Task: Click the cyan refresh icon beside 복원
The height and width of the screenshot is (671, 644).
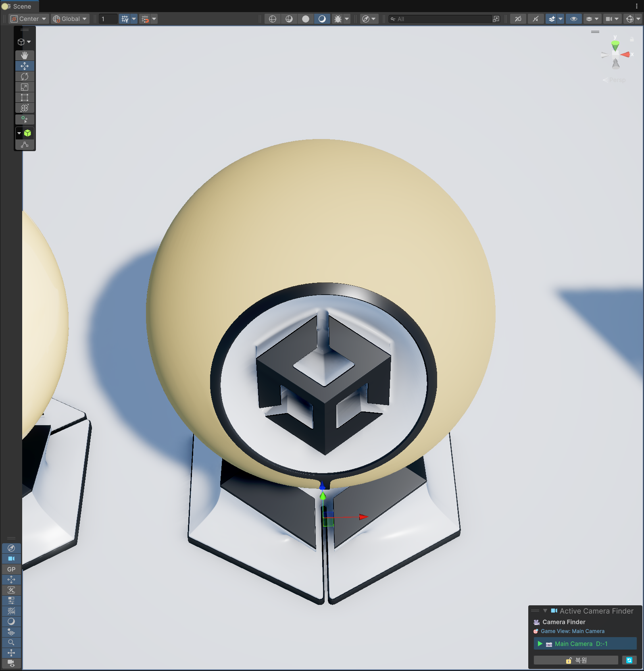Action: 629,660
